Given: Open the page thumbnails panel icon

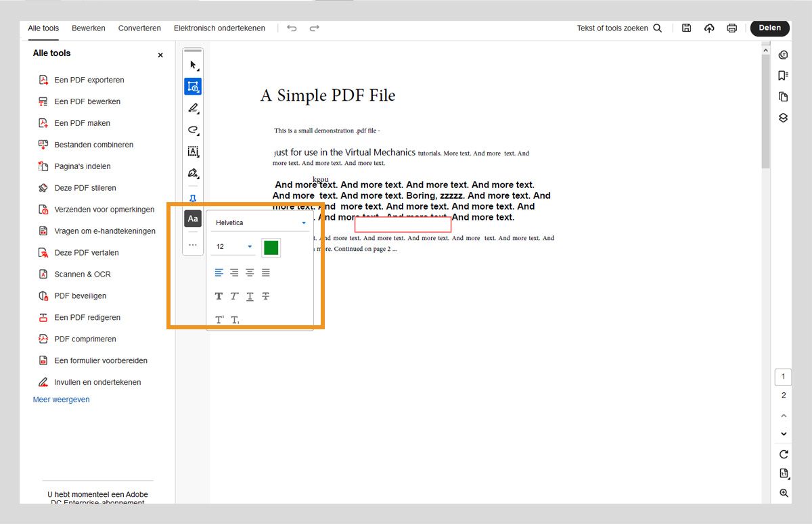Looking at the screenshot, I should (x=784, y=97).
